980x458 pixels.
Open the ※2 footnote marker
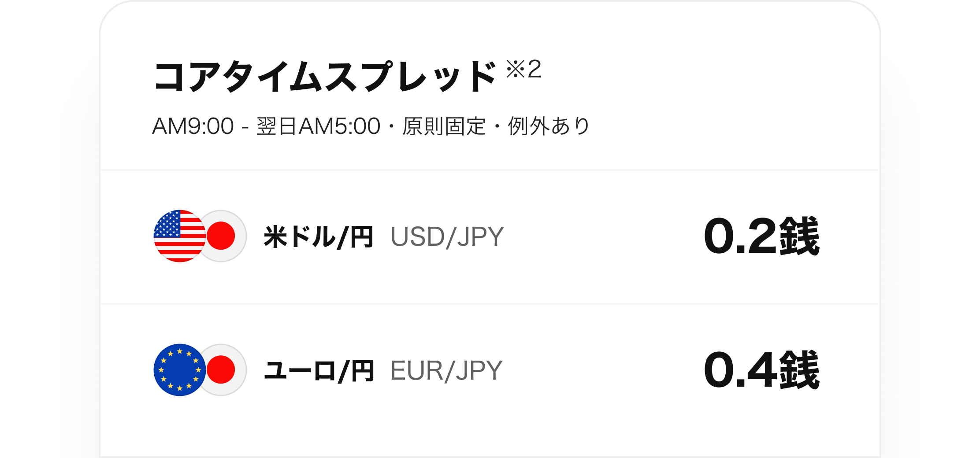point(523,70)
